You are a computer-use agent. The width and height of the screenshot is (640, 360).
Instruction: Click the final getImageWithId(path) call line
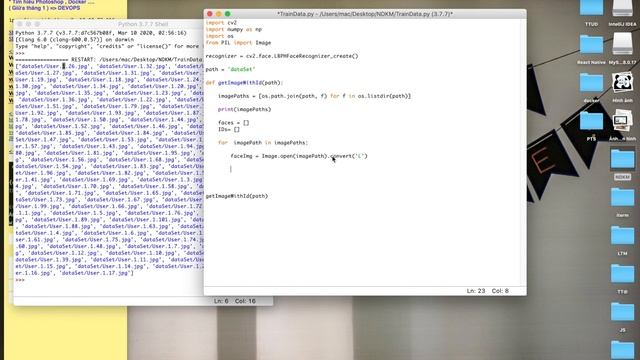[237, 196]
